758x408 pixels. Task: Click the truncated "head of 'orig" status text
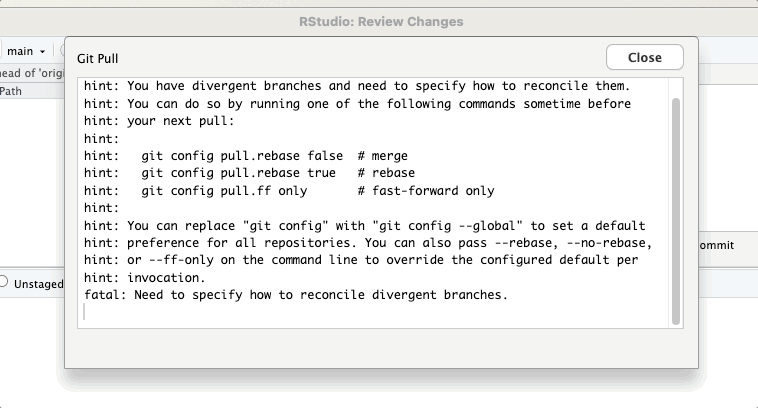[x=30, y=72]
